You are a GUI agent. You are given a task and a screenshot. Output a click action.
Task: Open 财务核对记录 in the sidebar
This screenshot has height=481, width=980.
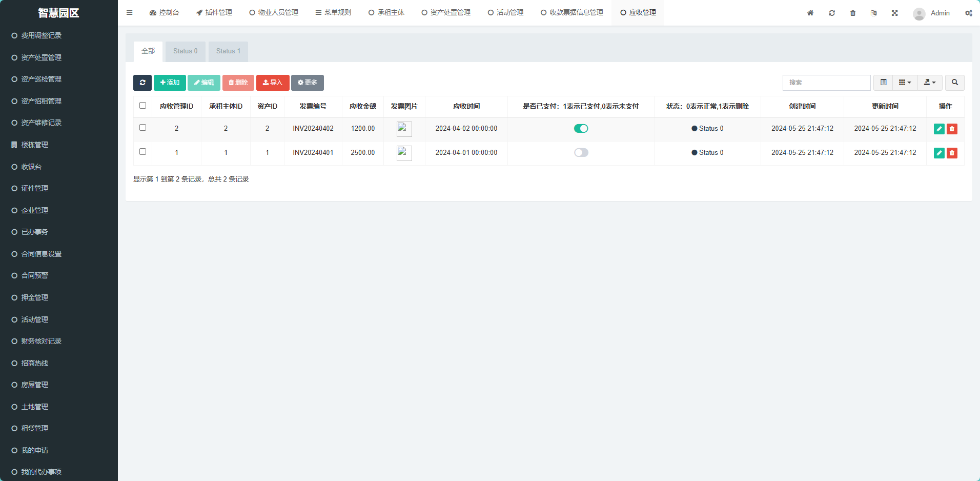42,342
